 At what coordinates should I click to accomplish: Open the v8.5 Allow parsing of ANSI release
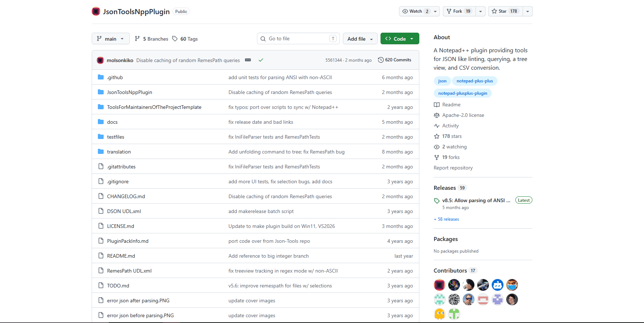(476, 200)
